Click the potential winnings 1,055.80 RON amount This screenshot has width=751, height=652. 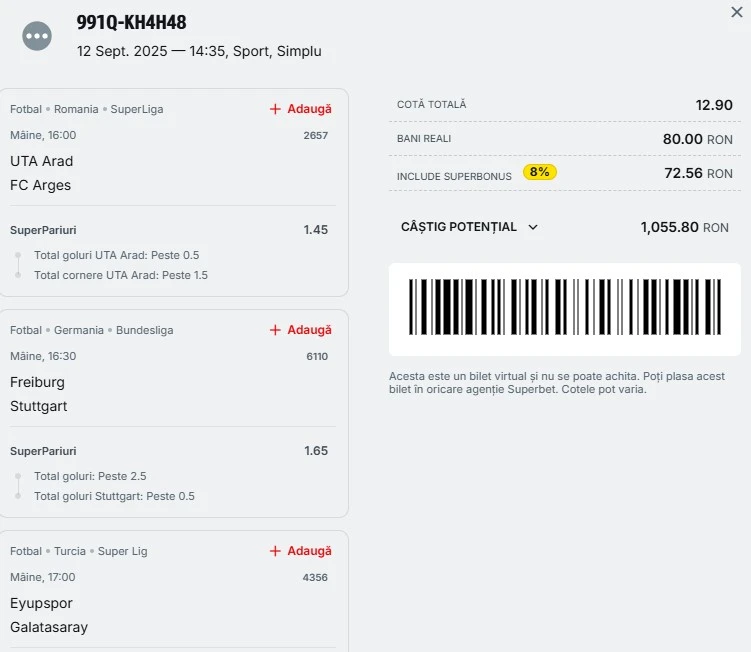pyautogui.click(x=684, y=227)
